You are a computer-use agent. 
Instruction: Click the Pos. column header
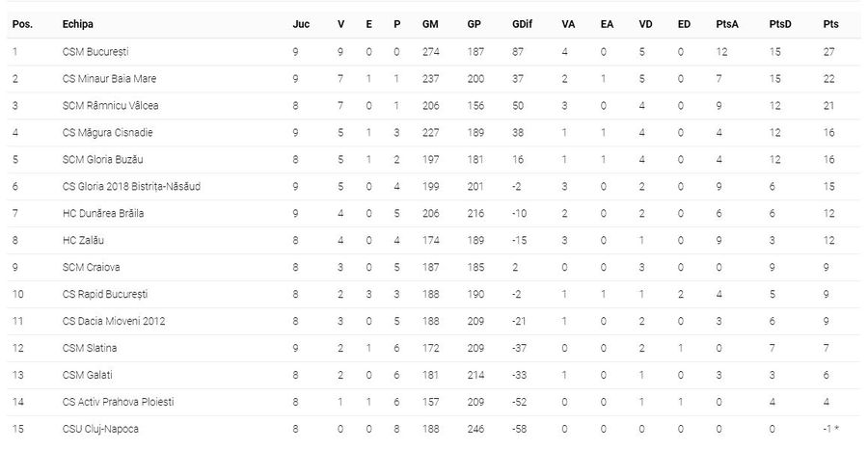coord(23,24)
